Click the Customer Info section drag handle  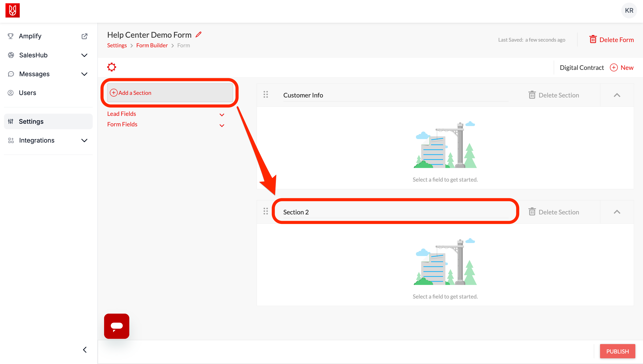[266, 94]
